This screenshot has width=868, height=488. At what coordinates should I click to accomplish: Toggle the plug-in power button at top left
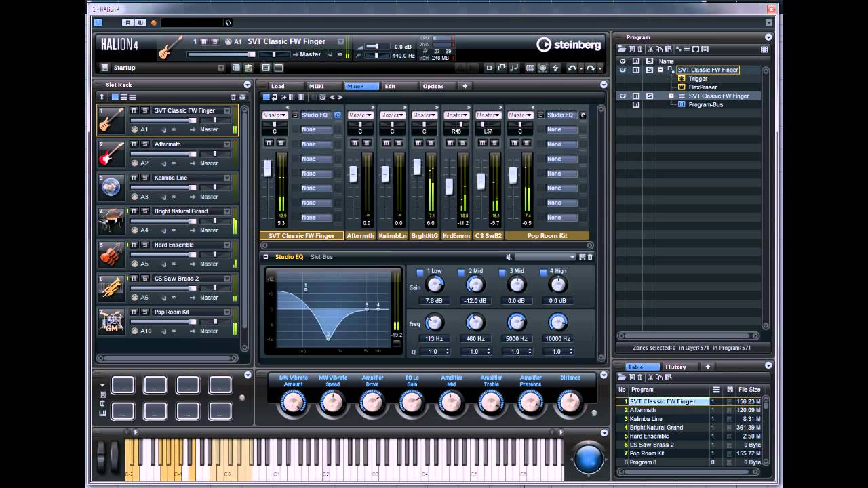[x=98, y=22]
